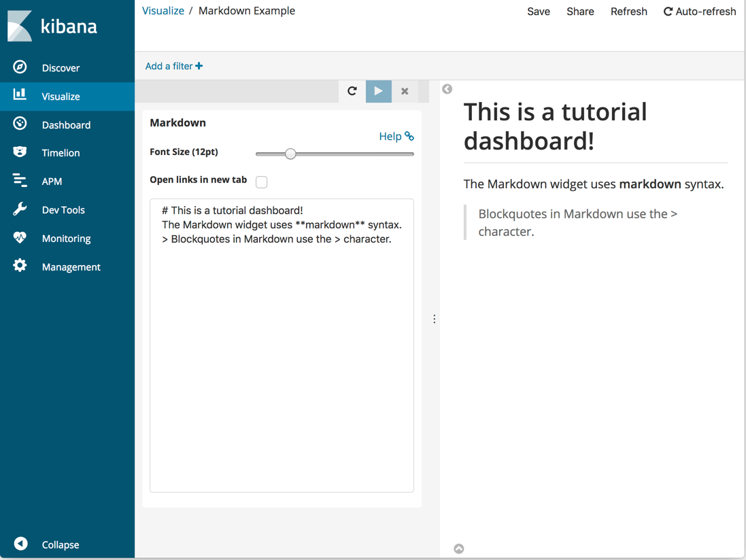Open the Auto-refresh menu

(699, 11)
